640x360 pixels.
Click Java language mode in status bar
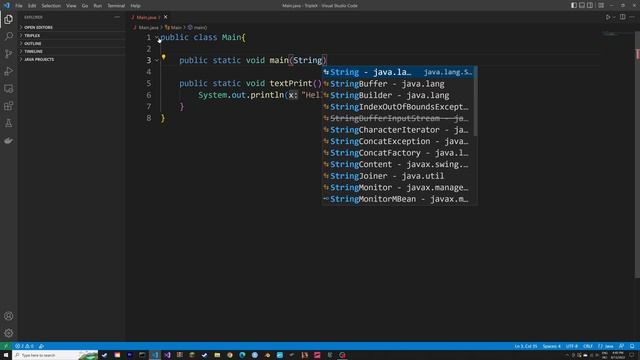[606, 346]
